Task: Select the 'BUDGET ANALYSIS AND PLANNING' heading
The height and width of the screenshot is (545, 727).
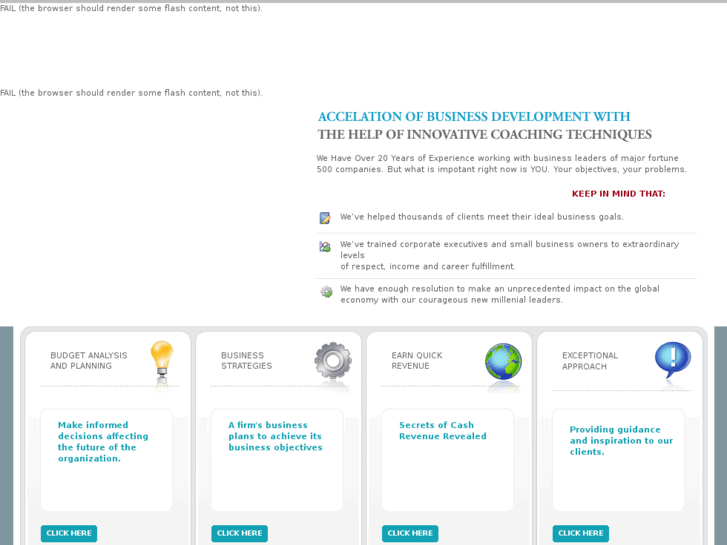Action: (x=89, y=360)
